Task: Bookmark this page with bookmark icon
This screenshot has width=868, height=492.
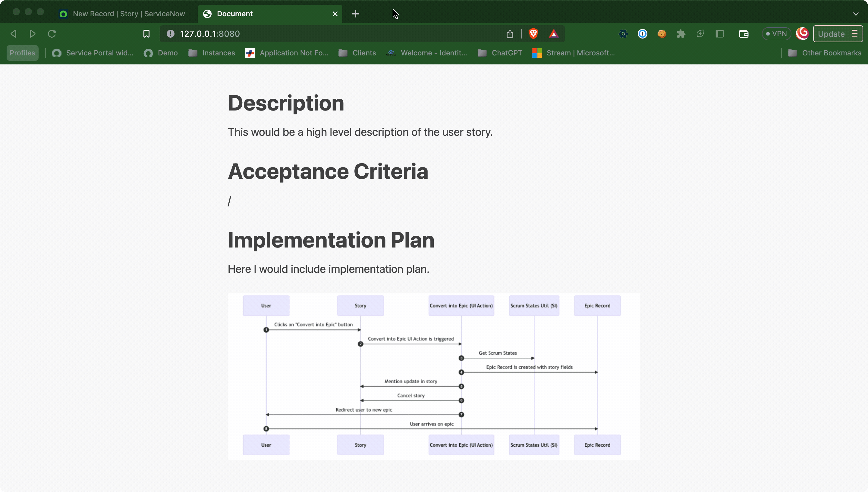Action: click(x=146, y=34)
